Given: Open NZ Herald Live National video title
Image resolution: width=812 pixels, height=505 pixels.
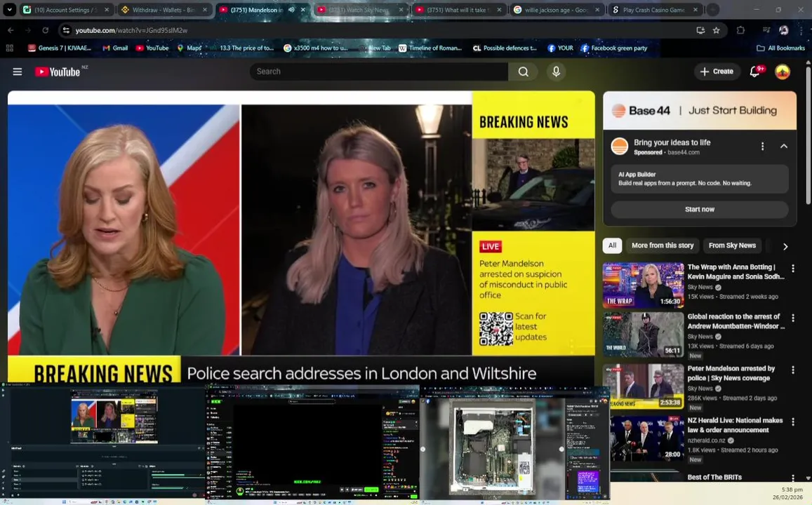Looking at the screenshot, I should [x=735, y=425].
